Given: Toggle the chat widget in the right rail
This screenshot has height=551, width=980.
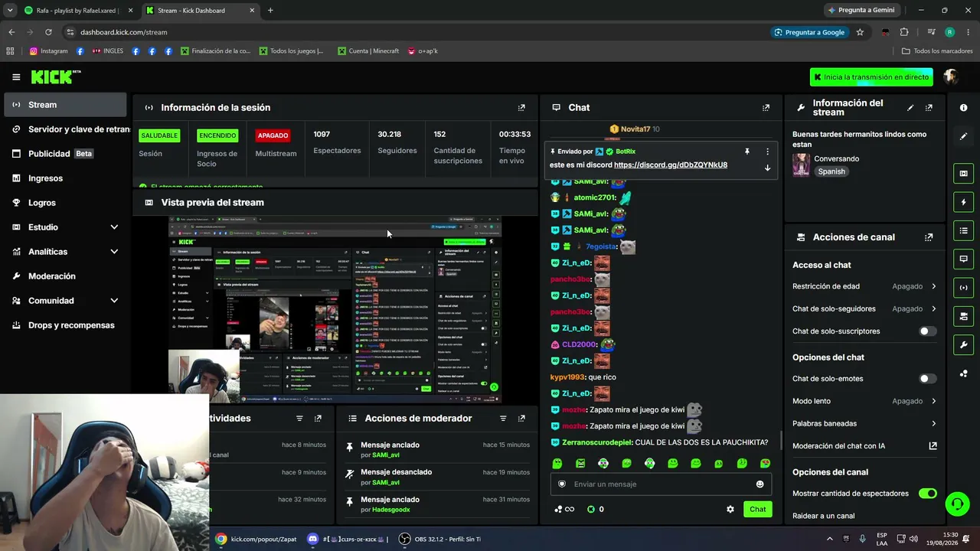Looking at the screenshot, I should pos(963,259).
